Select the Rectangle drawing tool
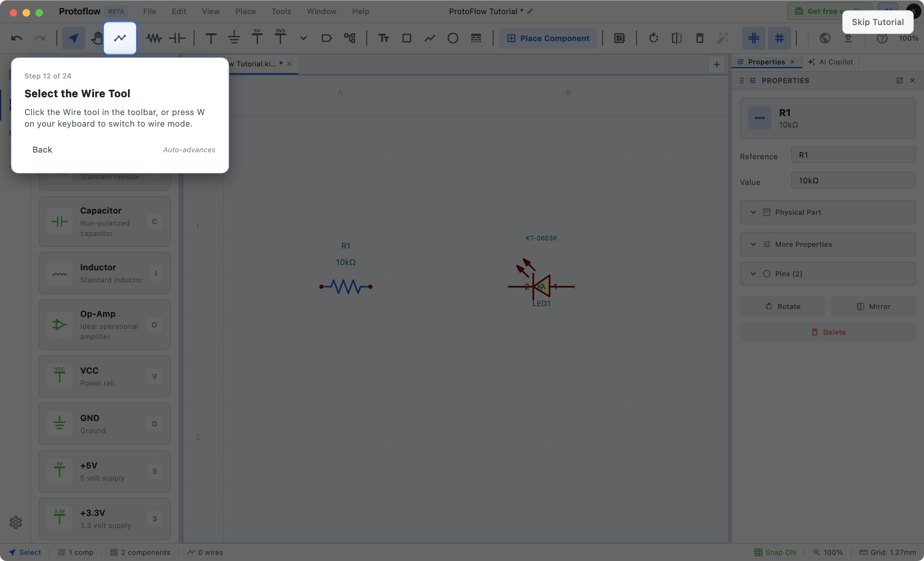Screen dimensions: 924x561 407,38
